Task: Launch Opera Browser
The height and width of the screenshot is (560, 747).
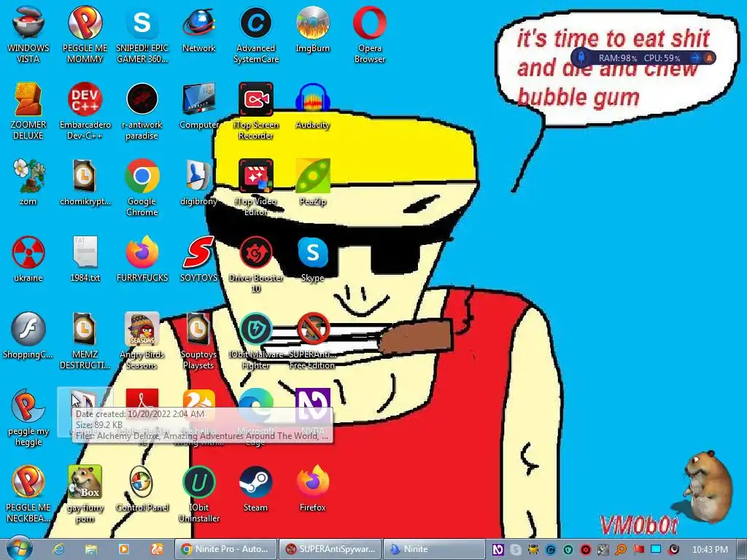Action: pos(370,34)
